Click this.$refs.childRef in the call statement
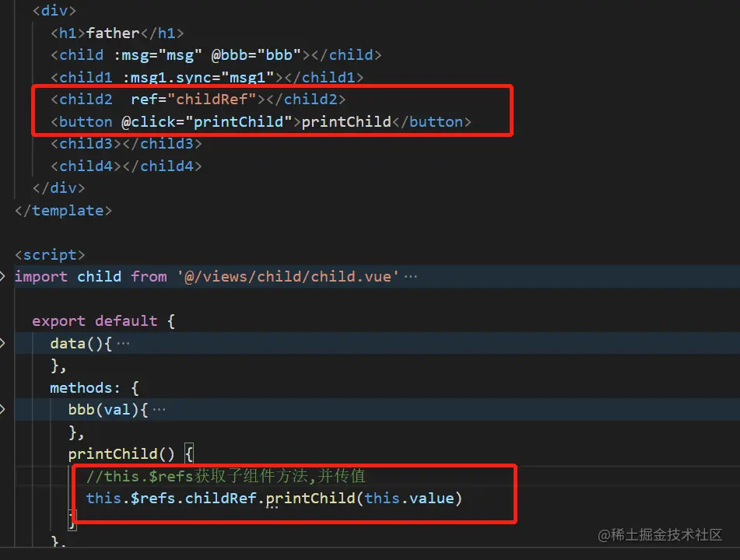The width and height of the screenshot is (740, 560). pyautogui.click(x=171, y=499)
